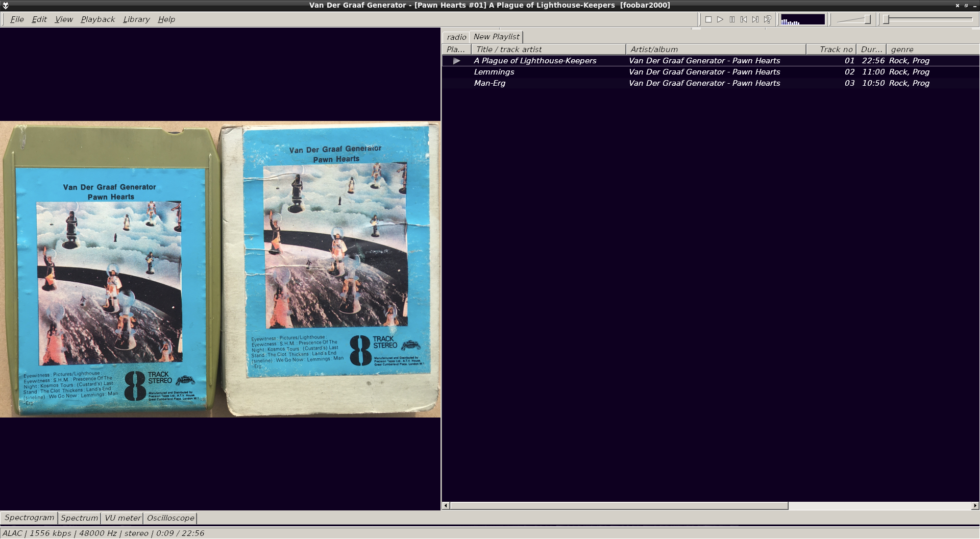Click the volume slider handle

[x=867, y=19]
